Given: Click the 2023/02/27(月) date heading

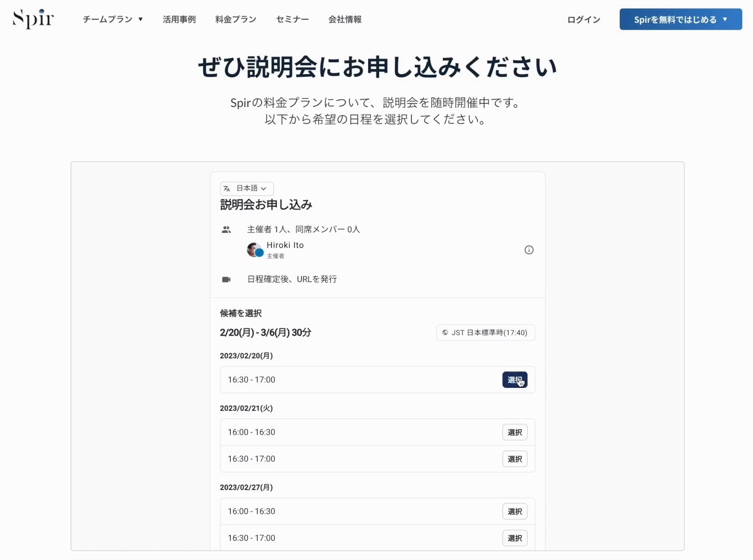Looking at the screenshot, I should [x=246, y=487].
